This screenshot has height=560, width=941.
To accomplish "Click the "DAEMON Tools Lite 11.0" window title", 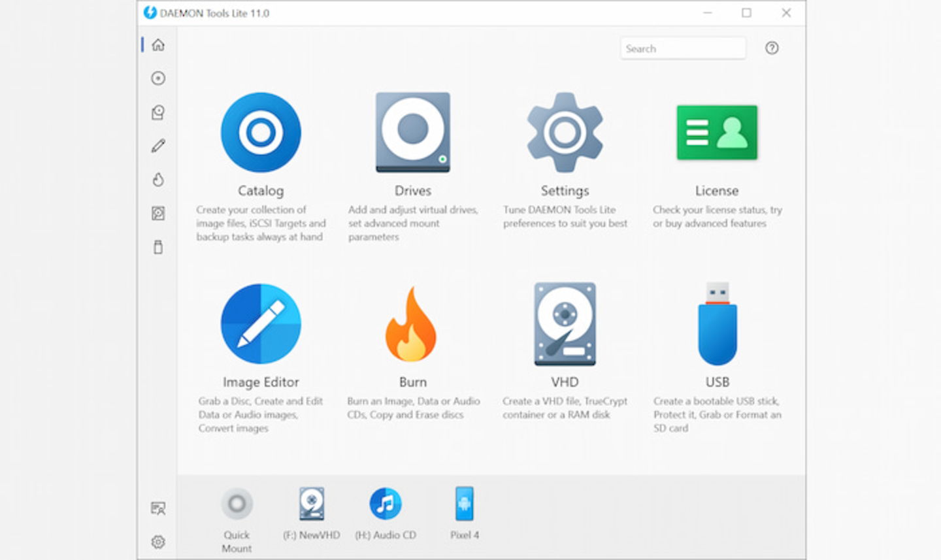I will pyautogui.click(x=214, y=13).
